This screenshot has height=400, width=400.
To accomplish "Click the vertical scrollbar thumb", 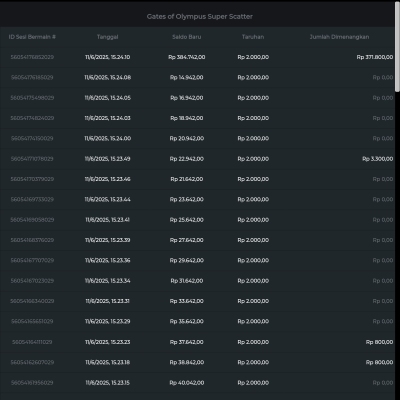I will pyautogui.click(x=397, y=47).
